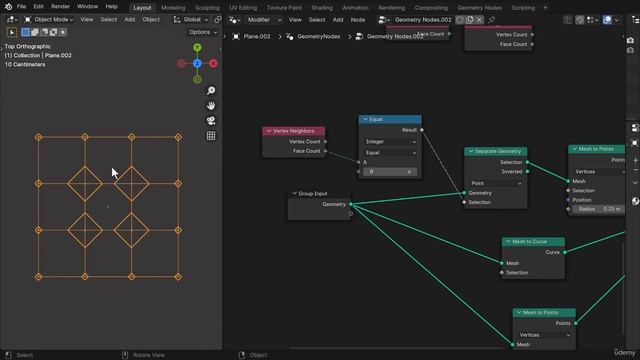Collapse the Equal node
Screen dimensions: 640x360
click(x=365, y=119)
